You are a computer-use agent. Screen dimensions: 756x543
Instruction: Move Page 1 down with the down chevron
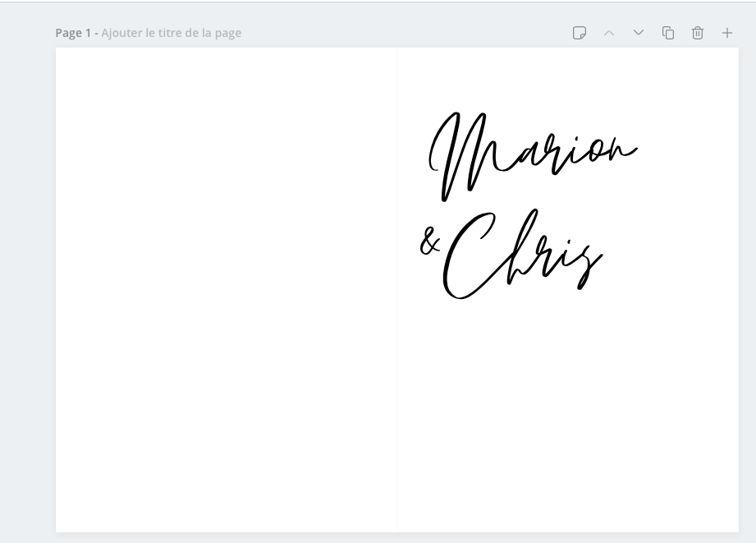(639, 33)
